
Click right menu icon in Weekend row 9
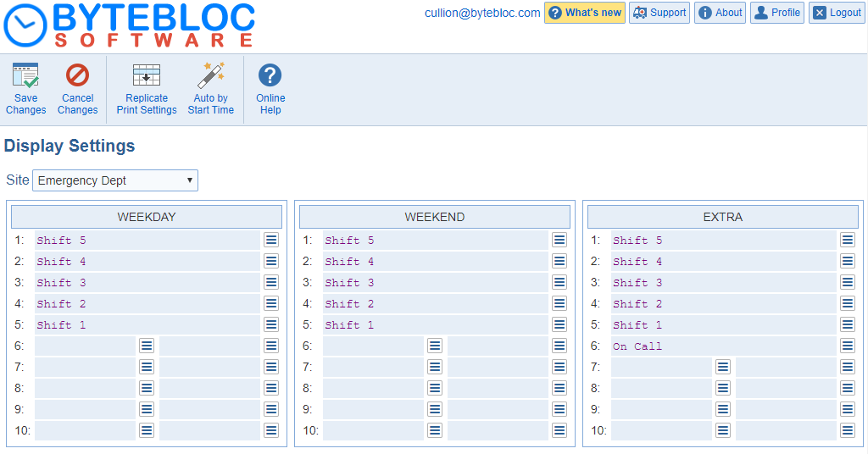(x=559, y=409)
